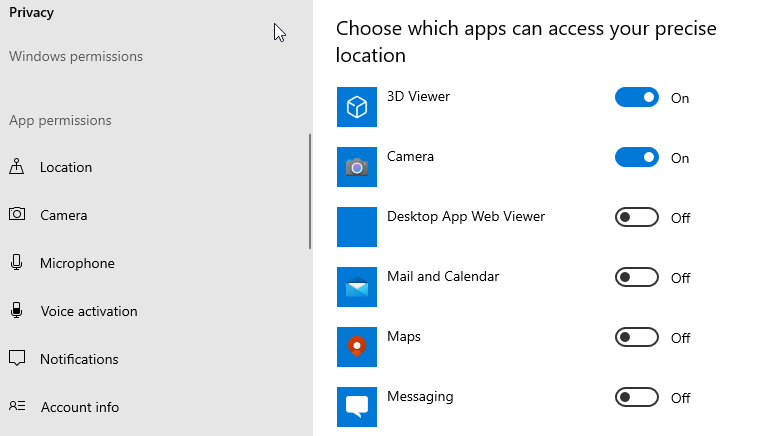Click the Camera app icon in list
The width and height of the screenshot is (767, 436).
tap(357, 167)
